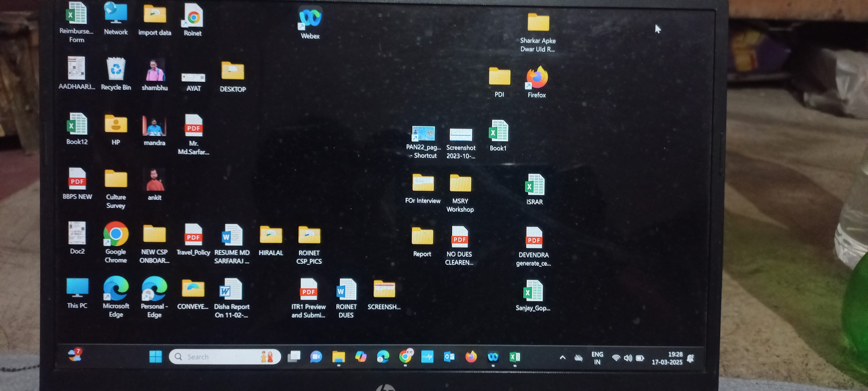The height and width of the screenshot is (391, 868).
Task: Select RESUME MD SARFARAJ Word document
Action: pyautogui.click(x=232, y=244)
